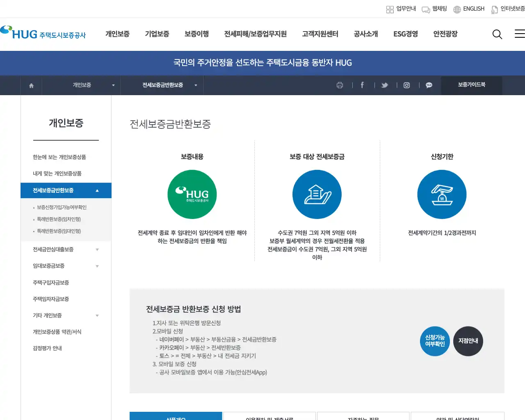
Task: Open the hamburger menu at top right
Action: click(x=519, y=34)
